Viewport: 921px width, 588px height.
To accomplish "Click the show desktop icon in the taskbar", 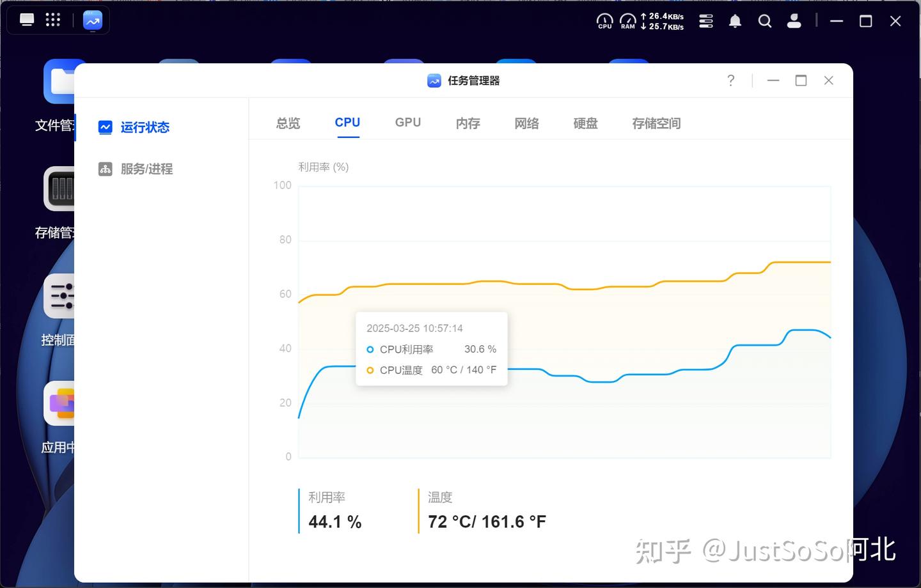I will pos(27,19).
